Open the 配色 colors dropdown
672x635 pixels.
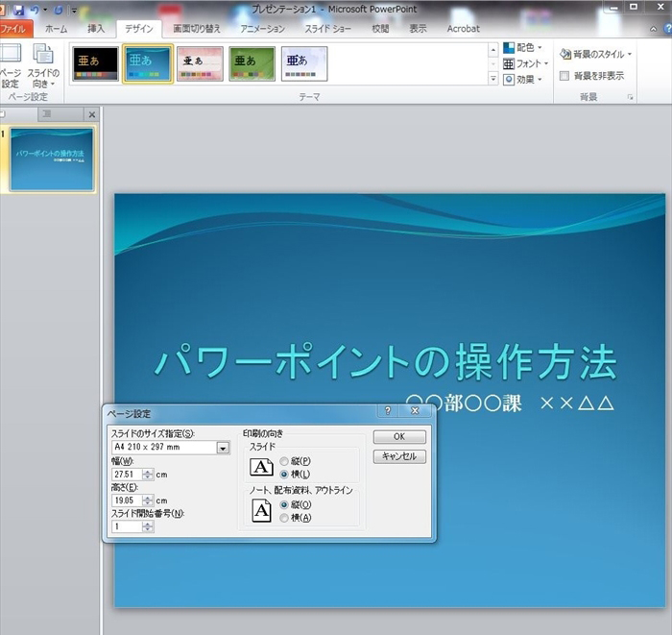(523, 47)
